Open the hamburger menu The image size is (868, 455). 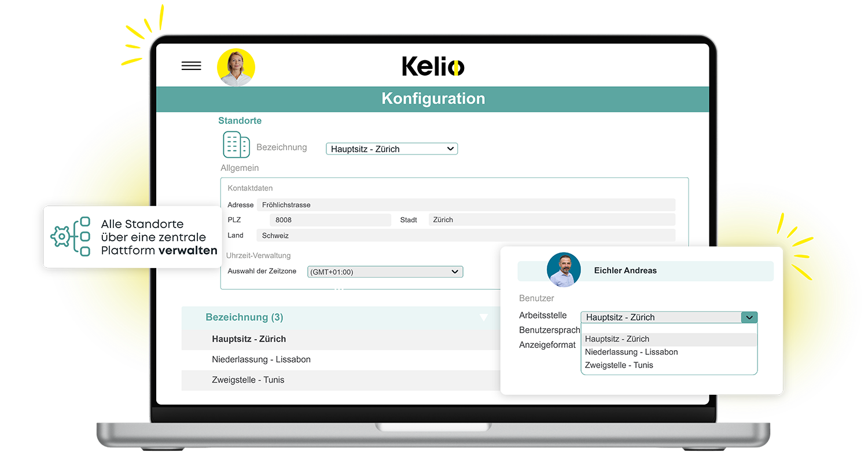pos(191,66)
